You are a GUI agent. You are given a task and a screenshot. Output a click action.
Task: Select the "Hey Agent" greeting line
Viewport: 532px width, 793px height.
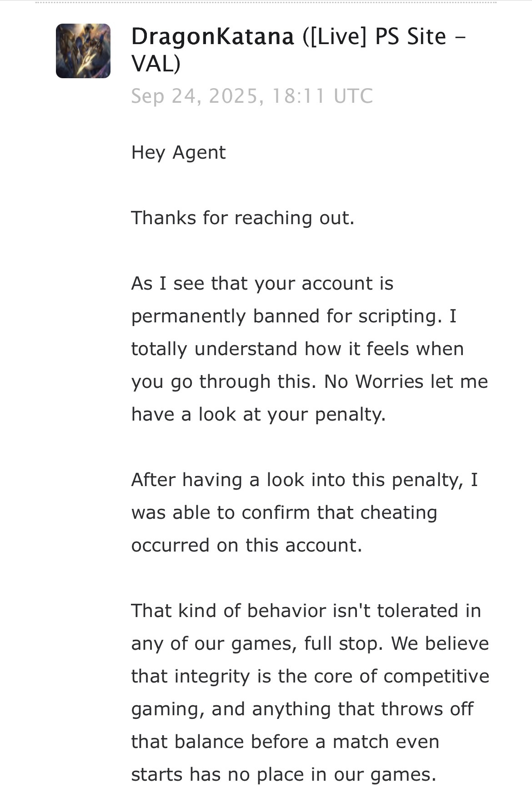(178, 153)
